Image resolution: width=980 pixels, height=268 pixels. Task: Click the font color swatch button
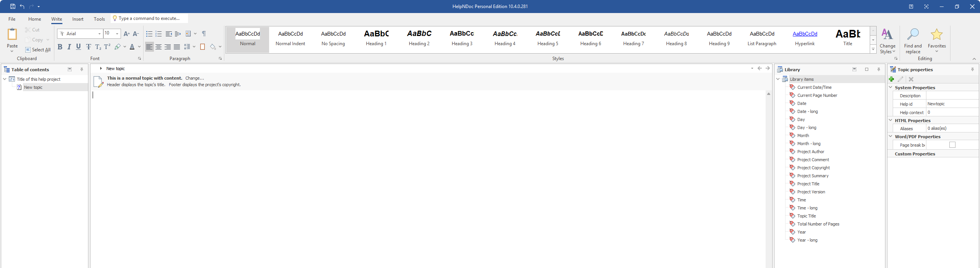[132, 47]
